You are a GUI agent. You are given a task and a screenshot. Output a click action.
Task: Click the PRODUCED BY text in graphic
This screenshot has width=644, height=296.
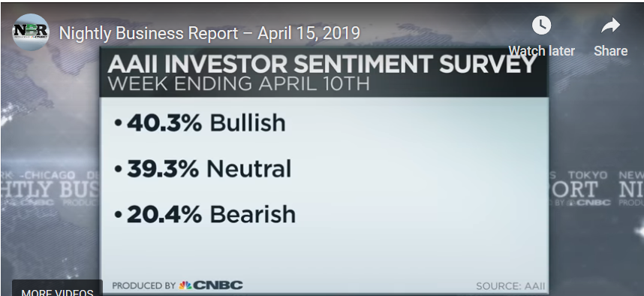click(x=144, y=285)
